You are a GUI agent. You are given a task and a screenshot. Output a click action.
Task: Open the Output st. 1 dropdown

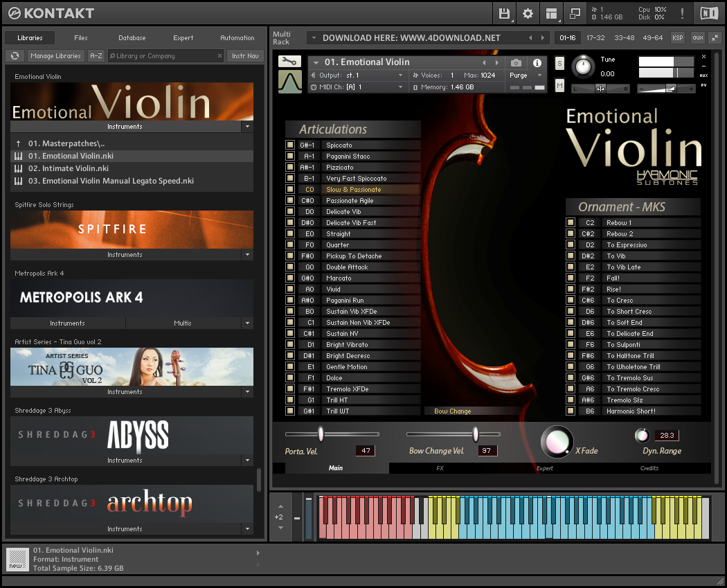[401, 75]
